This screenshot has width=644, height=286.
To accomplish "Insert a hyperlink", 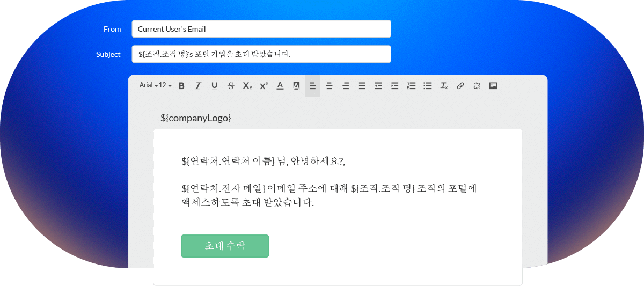I will point(460,86).
